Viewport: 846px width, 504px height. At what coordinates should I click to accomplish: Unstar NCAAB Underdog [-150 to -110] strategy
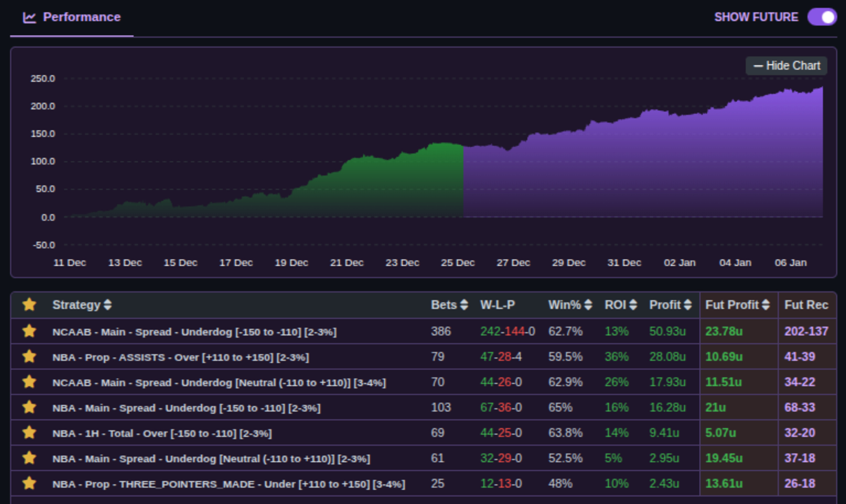pos(29,331)
